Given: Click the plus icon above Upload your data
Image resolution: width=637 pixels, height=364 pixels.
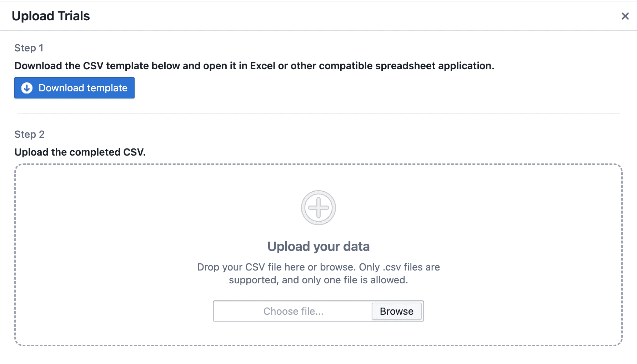Looking at the screenshot, I should (x=318, y=207).
